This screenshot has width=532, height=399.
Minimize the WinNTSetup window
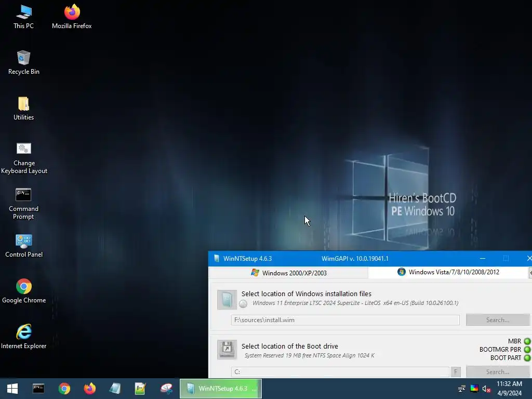click(483, 259)
